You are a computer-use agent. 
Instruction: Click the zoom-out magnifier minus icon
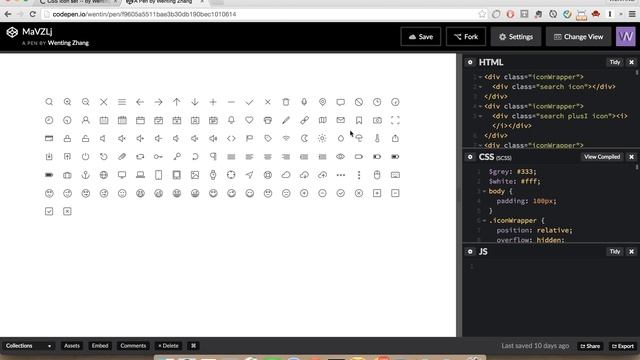click(85, 102)
